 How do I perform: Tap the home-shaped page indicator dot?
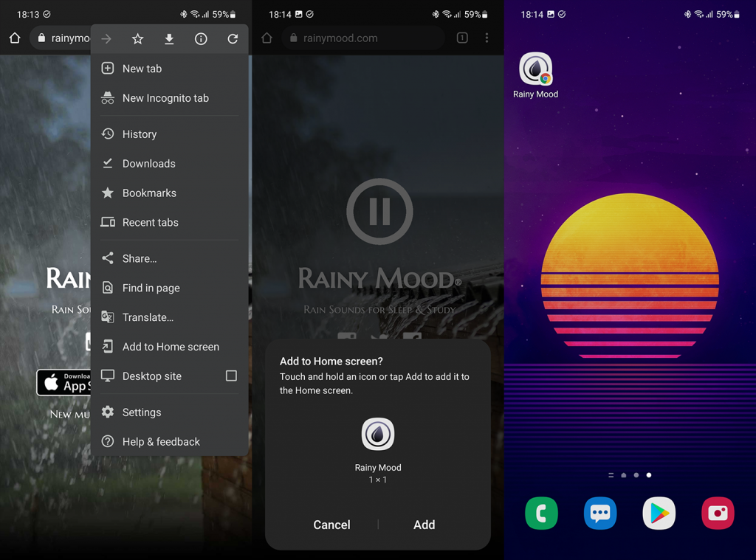point(624,475)
